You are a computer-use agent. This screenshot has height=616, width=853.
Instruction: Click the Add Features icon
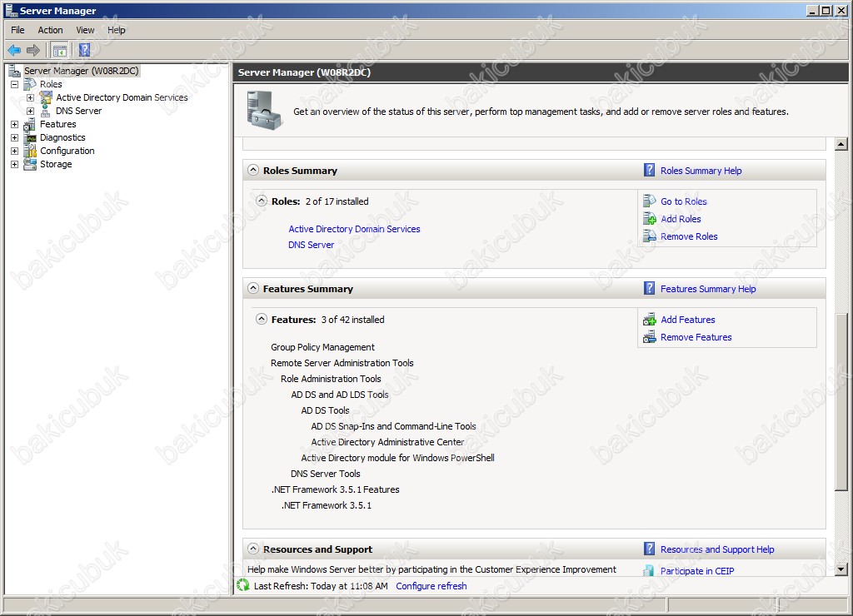click(650, 320)
